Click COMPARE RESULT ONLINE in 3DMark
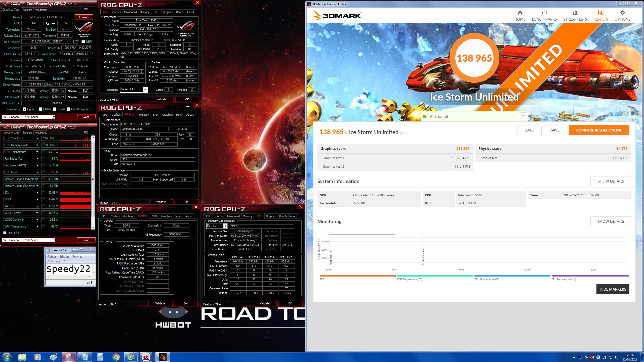Image resolution: width=644 pixels, height=362 pixels. point(599,130)
